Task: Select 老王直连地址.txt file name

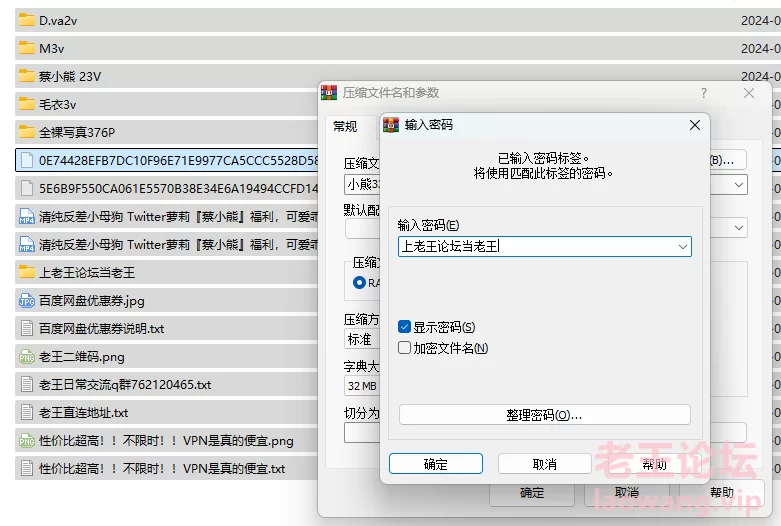Action: pyautogui.click(x=84, y=412)
